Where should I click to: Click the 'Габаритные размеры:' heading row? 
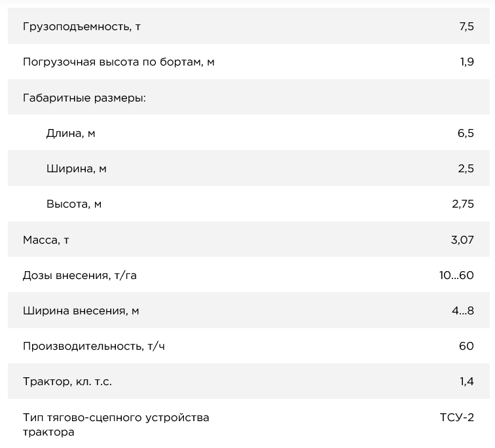pos(84,98)
